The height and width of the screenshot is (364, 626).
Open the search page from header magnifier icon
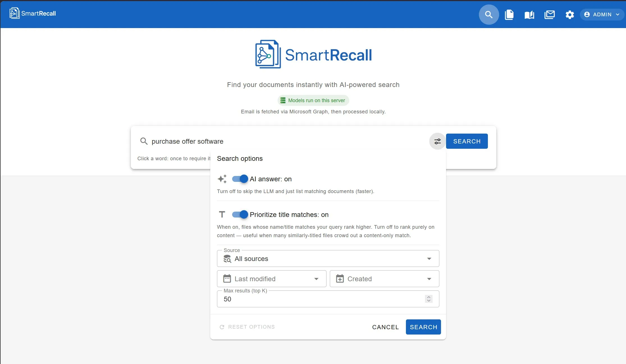tap(489, 15)
